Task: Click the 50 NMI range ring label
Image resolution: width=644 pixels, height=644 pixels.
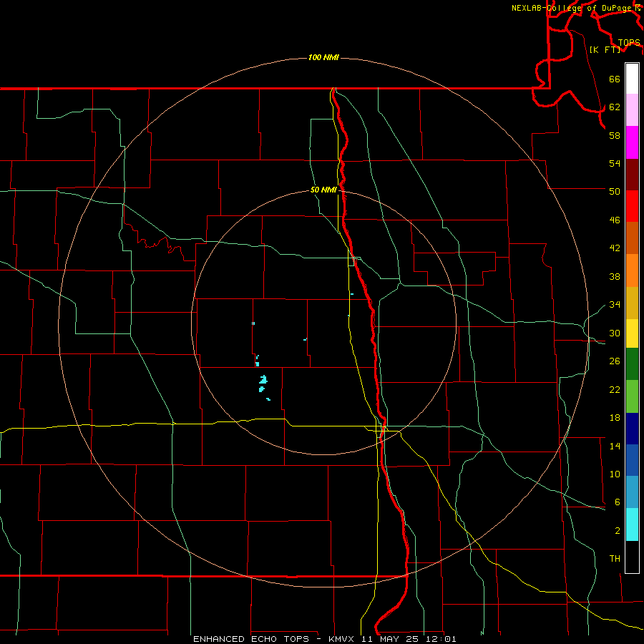Action: coord(323,190)
